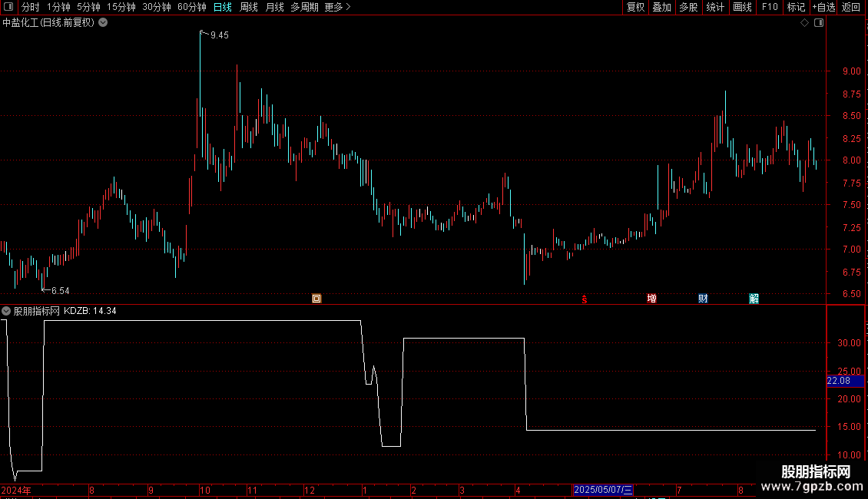Select the 60分钟 period tab
Screen dimensions: 868x499
click(x=191, y=7)
